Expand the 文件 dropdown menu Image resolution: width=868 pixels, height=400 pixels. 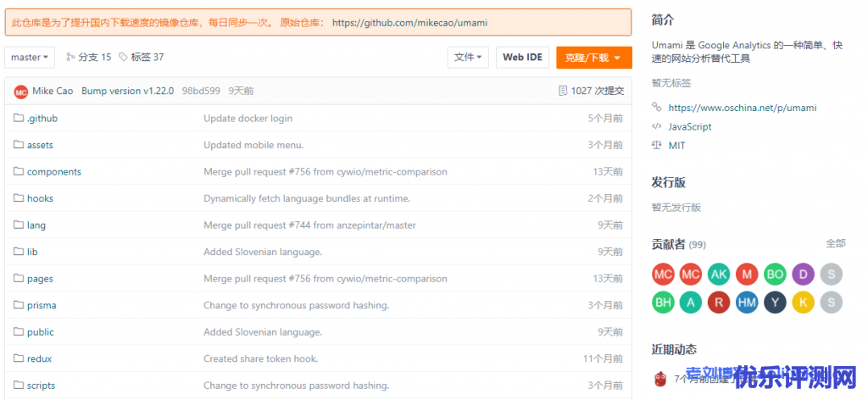point(468,58)
